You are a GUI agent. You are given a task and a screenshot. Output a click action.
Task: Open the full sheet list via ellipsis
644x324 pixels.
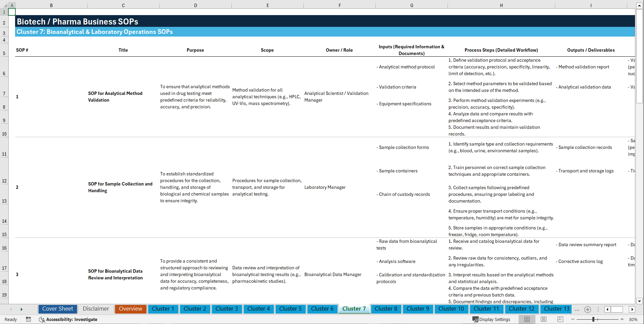[x=576, y=310]
